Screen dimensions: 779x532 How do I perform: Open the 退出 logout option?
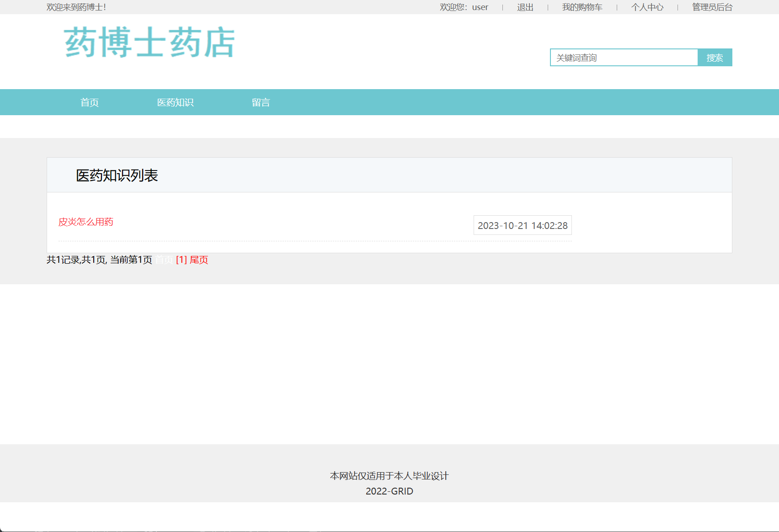[x=524, y=7]
